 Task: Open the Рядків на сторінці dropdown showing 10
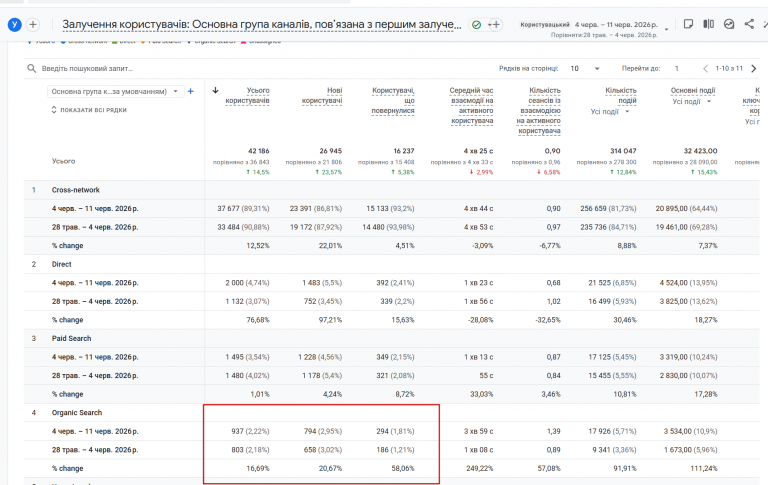[x=585, y=69]
